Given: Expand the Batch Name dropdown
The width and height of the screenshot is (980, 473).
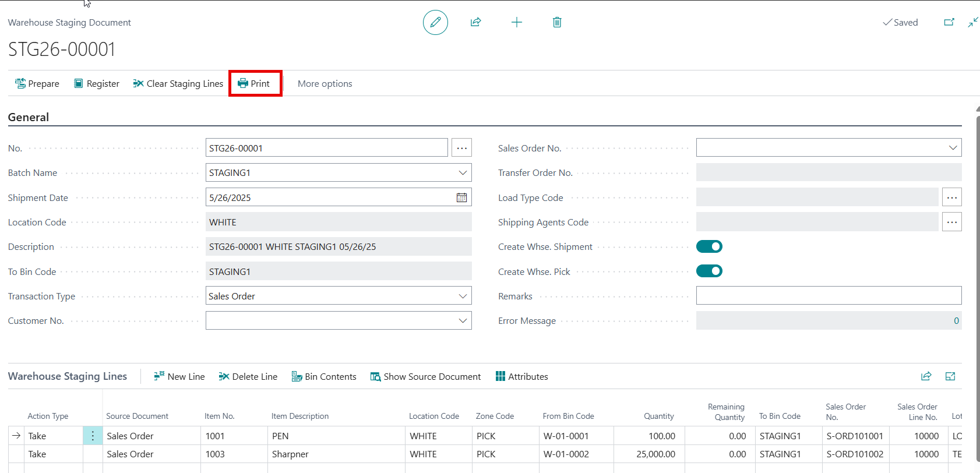Looking at the screenshot, I should [x=463, y=173].
